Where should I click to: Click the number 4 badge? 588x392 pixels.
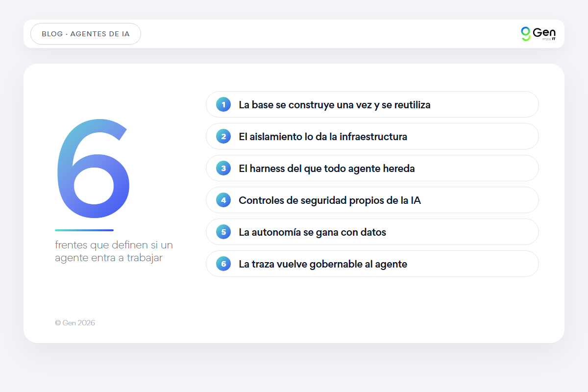(223, 200)
